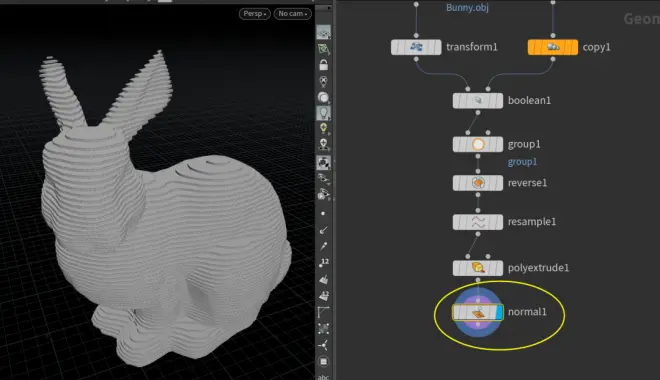Screen dimensions: 660x380
Task: Toggle primitive numbers icon labeled 12
Action: tap(323, 296)
